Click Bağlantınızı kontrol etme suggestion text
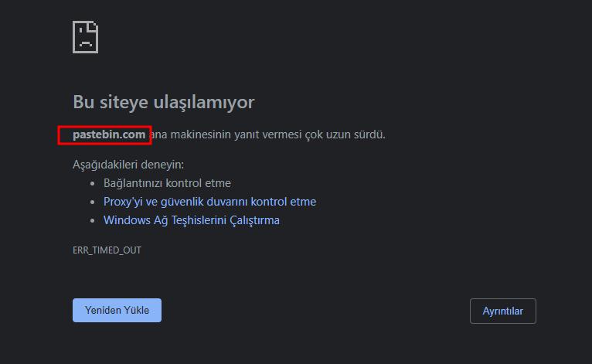The image size is (592, 364). [167, 183]
